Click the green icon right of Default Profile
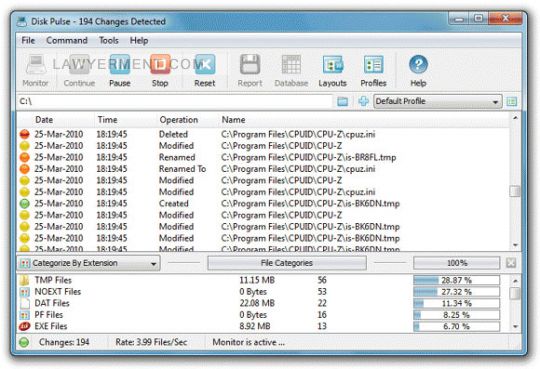Screen dimensions: 540x369 [512, 102]
